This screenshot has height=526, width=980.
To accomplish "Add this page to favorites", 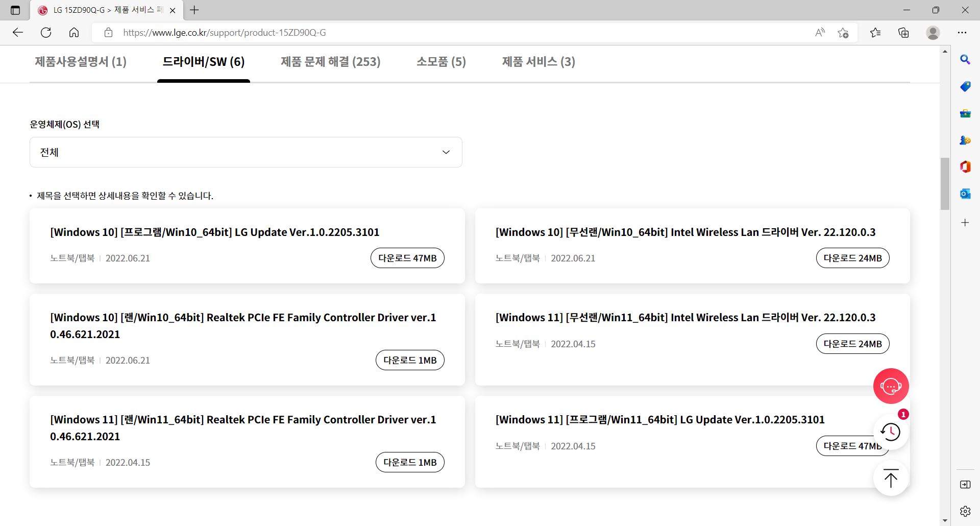I will [x=843, y=33].
